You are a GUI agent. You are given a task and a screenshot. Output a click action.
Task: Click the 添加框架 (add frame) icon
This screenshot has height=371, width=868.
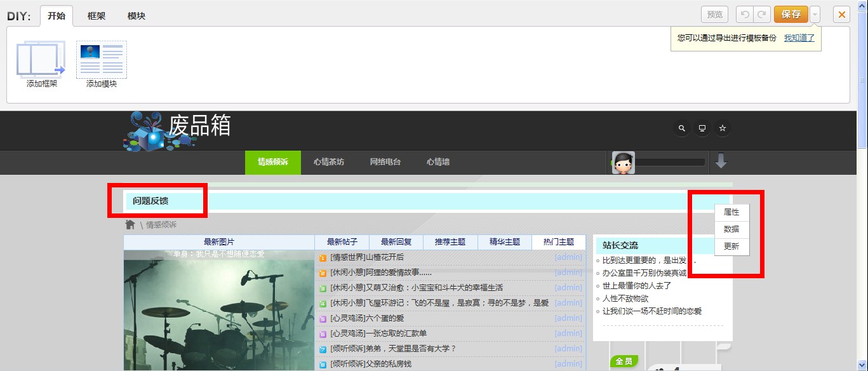41,60
